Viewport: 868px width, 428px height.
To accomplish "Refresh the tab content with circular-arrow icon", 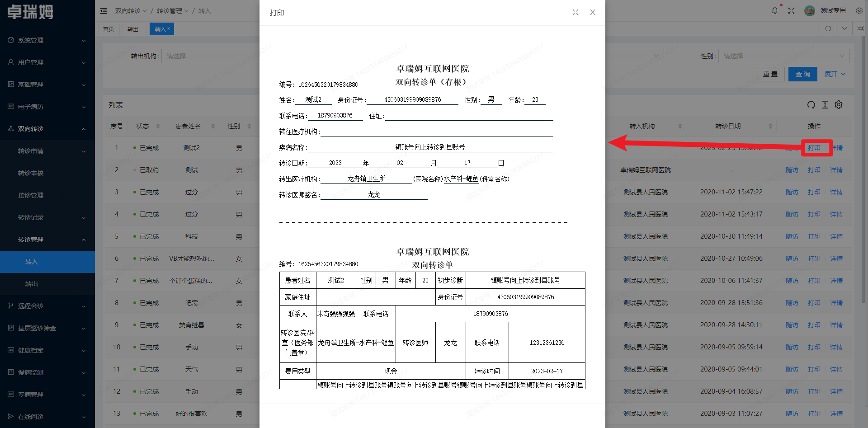I will coord(828,28).
